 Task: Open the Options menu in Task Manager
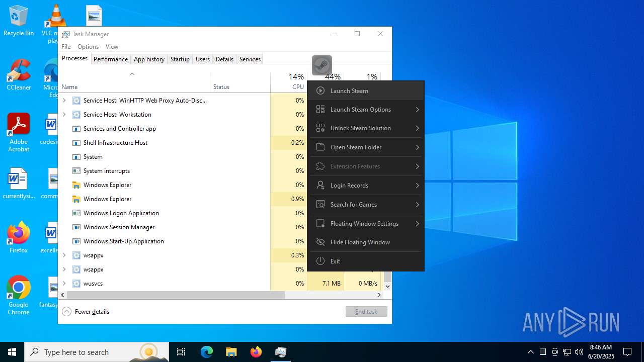88,47
